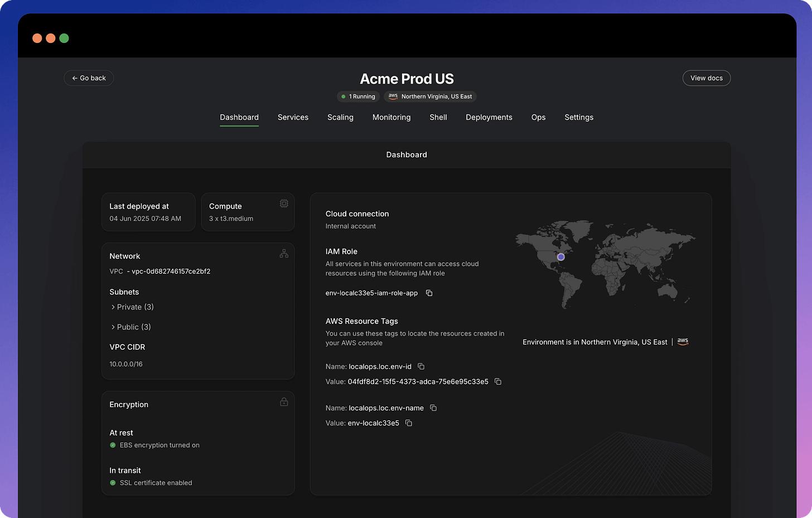Click the AWS logo beside environment location
The width and height of the screenshot is (812, 518).
coord(683,341)
